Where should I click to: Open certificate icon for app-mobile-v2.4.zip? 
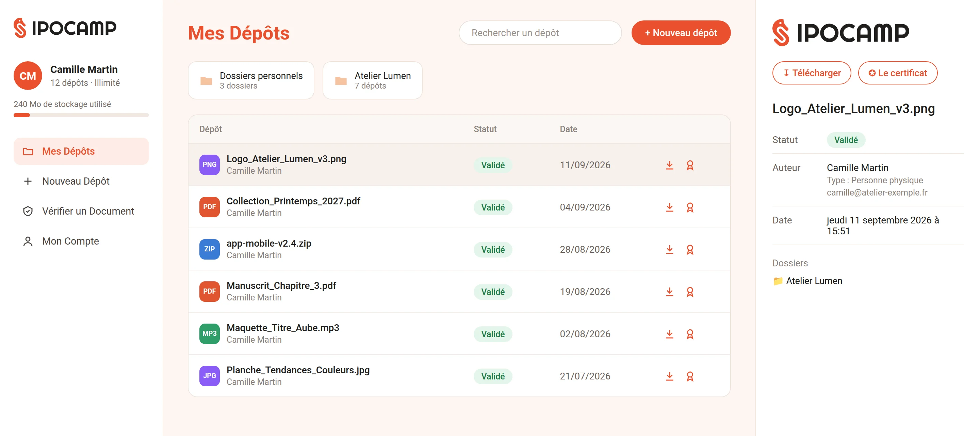click(690, 249)
